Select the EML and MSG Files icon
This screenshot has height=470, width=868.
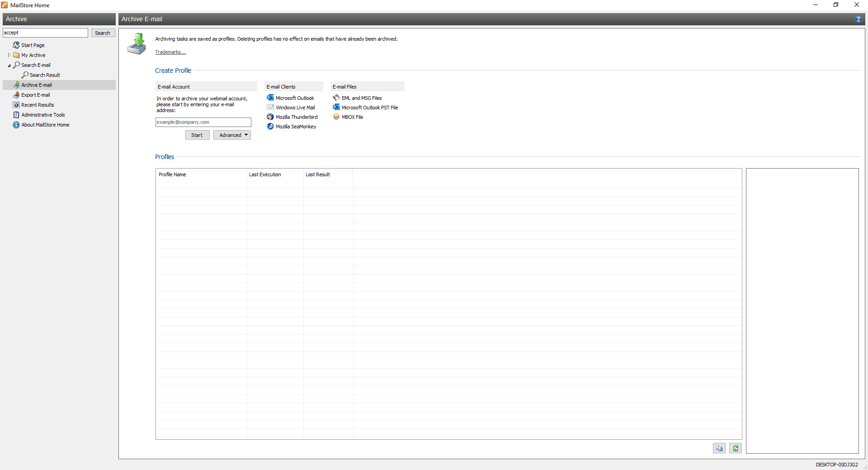[336, 98]
